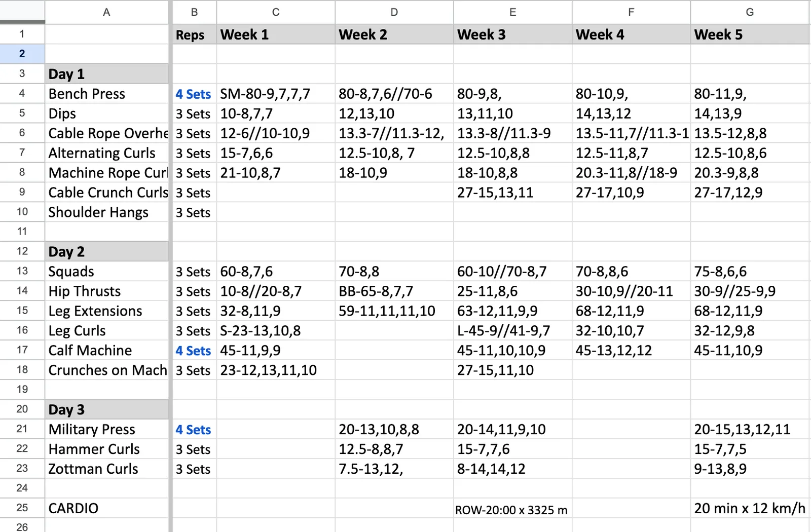This screenshot has height=532, width=811.
Task: Select the Reps header cell
Action: click(x=194, y=34)
